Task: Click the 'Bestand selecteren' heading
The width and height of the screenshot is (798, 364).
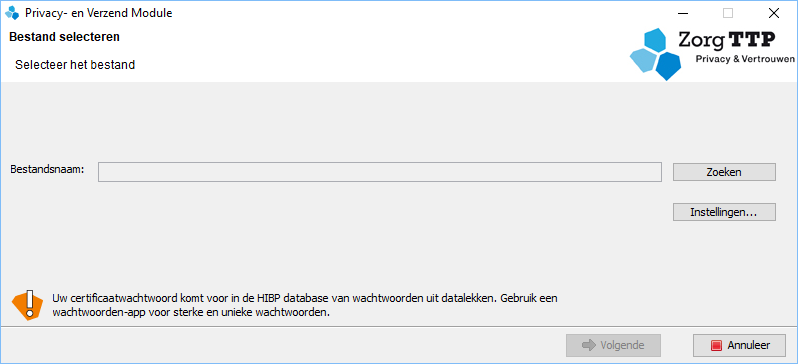Action: point(65,37)
